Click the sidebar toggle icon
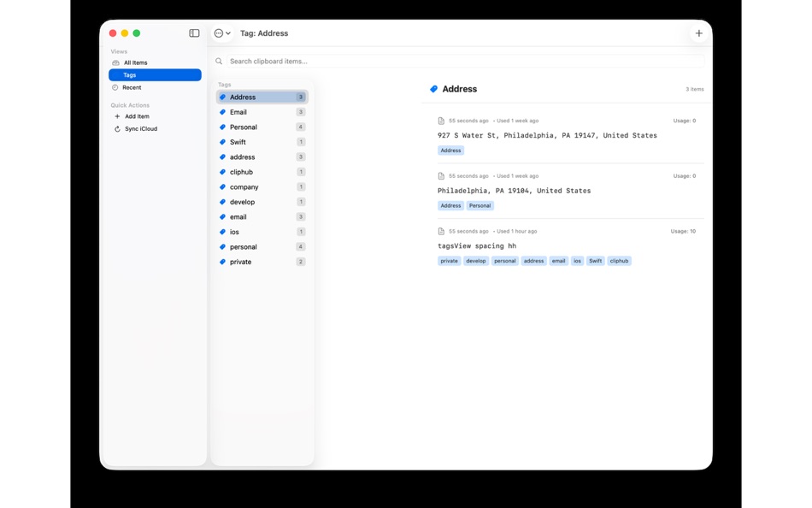The image size is (812, 508). [194, 32]
